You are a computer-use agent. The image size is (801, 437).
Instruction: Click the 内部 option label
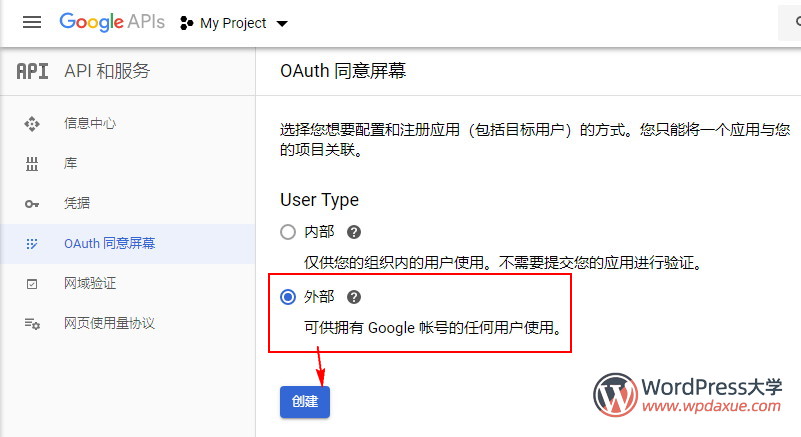[319, 232]
